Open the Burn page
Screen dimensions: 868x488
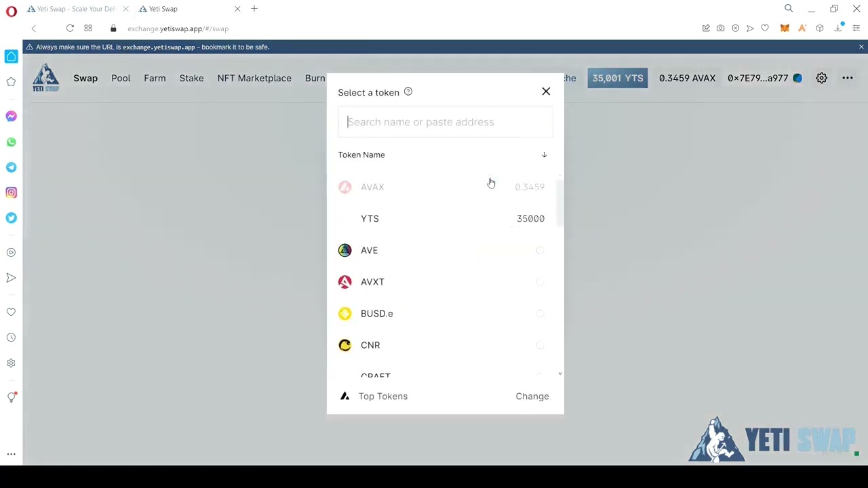[x=315, y=78]
